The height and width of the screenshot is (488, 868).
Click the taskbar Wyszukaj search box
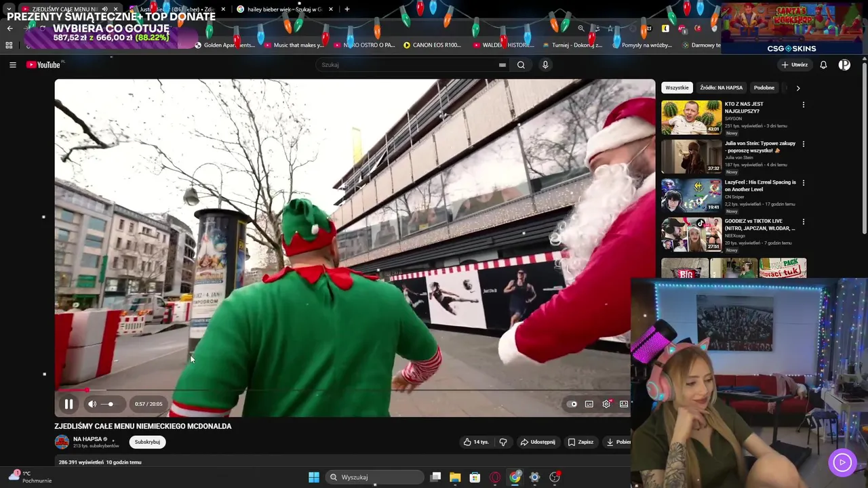coord(374,477)
